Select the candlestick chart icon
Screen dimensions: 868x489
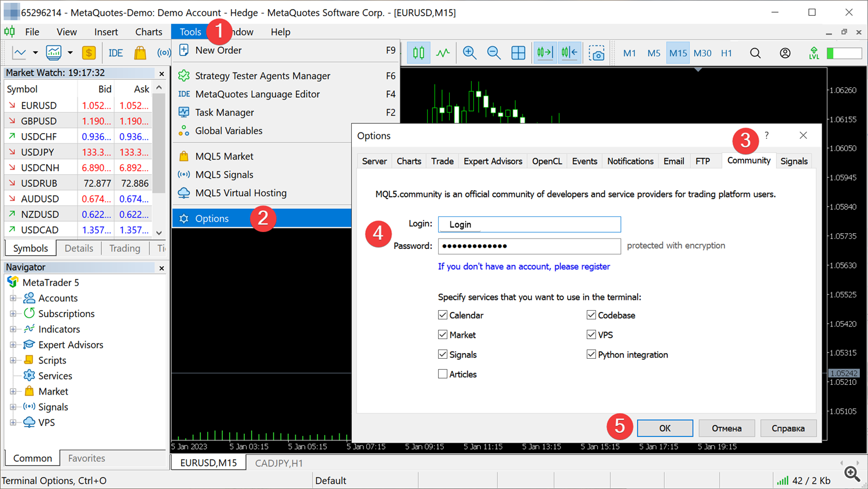[x=418, y=53]
